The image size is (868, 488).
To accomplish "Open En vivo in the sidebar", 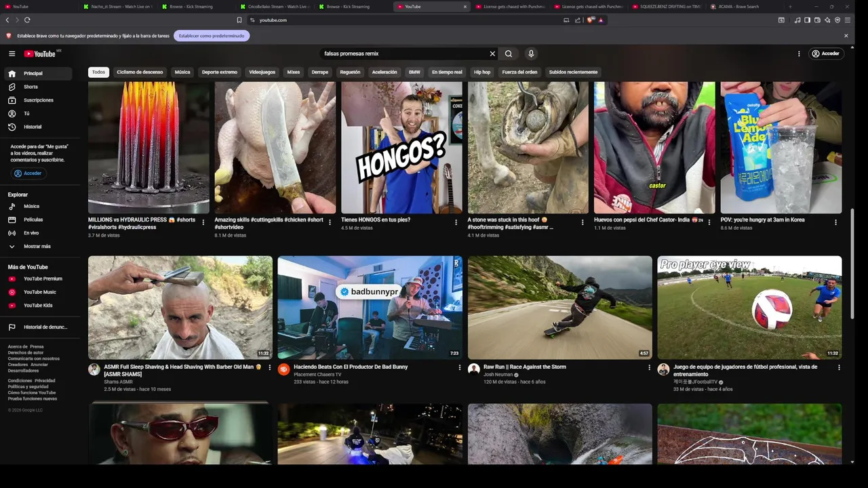I will tap(38, 233).
